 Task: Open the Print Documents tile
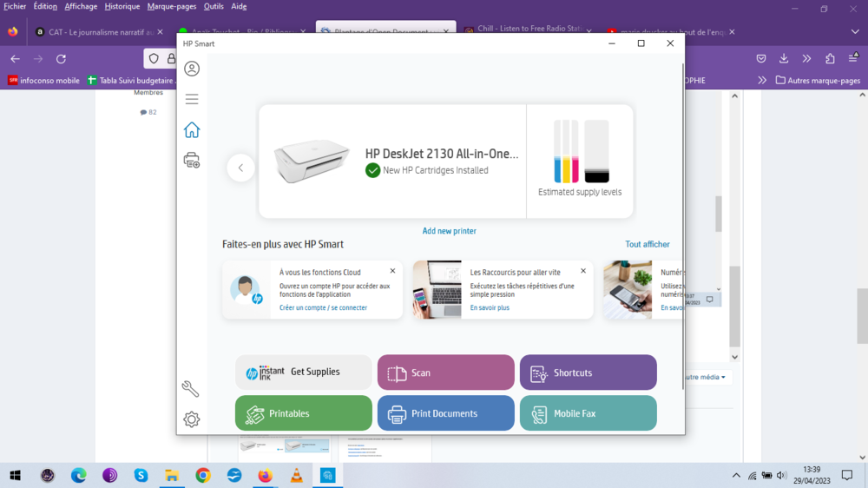pyautogui.click(x=445, y=413)
